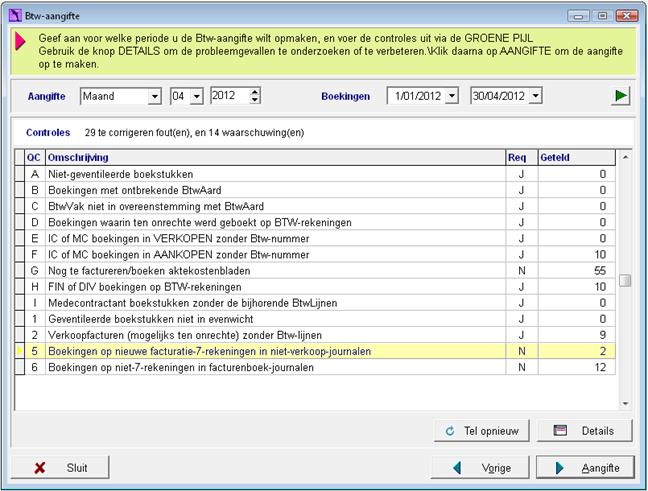This screenshot has width=648, height=491.
Task: Open the Aangifte period type dropdown (Maand)
Action: [x=154, y=96]
